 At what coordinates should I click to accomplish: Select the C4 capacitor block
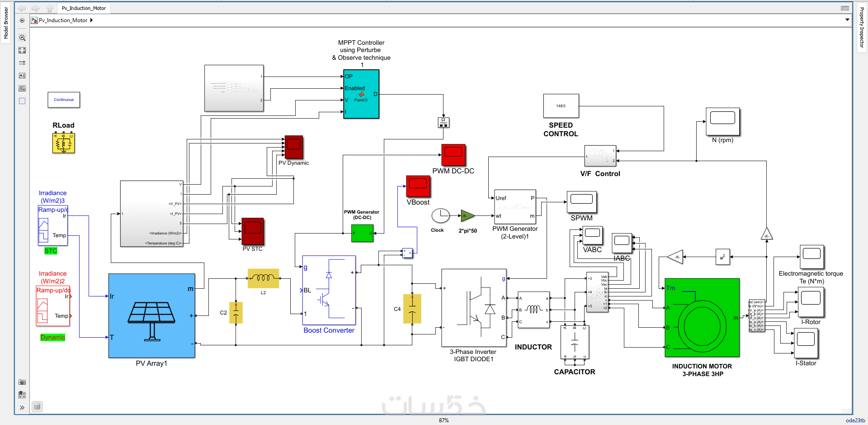click(x=412, y=309)
